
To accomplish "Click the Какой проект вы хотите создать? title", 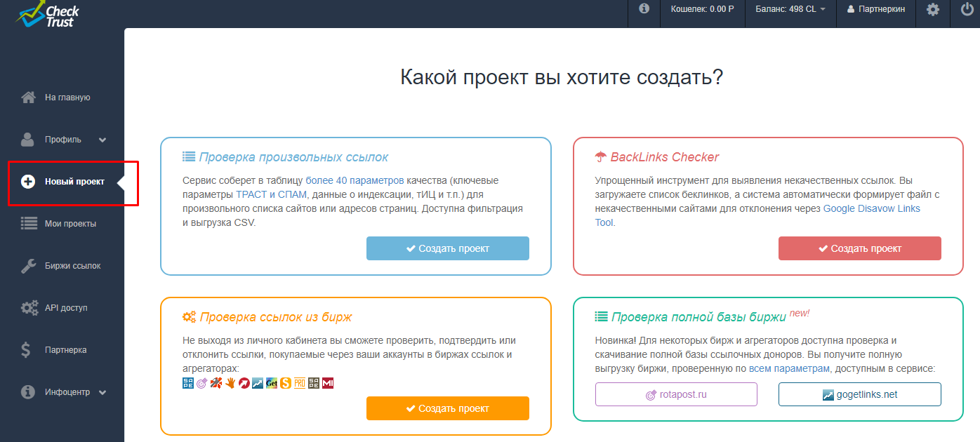I will coord(562,76).
